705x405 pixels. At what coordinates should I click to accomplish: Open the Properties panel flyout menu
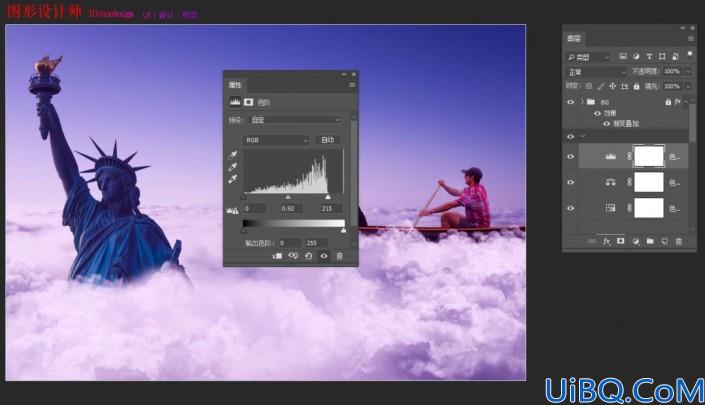pyautogui.click(x=352, y=85)
